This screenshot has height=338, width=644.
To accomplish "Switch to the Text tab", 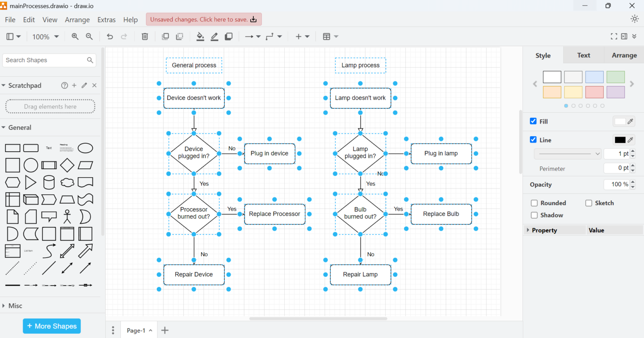I will [x=583, y=55].
